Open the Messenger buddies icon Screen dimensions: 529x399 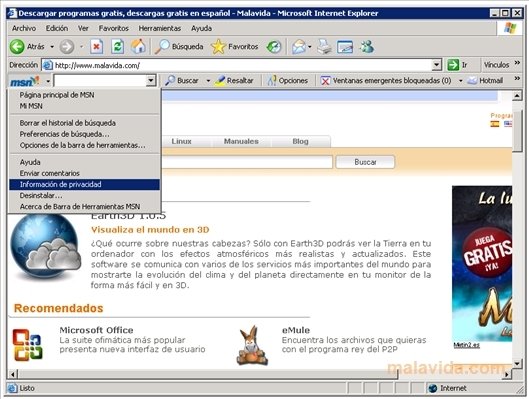point(367,47)
